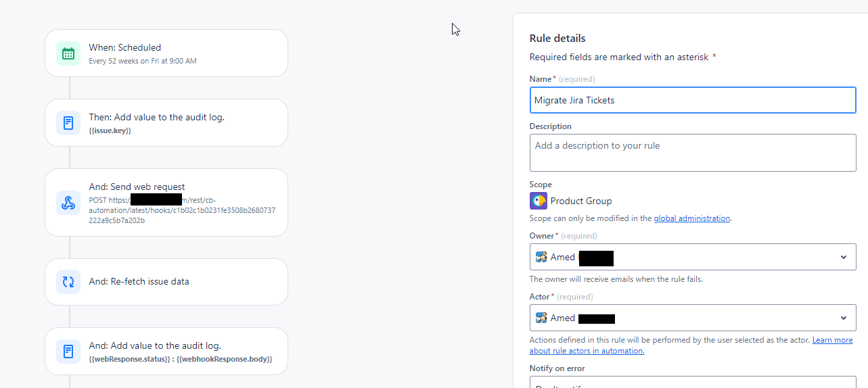Open the Send web request action card
868x388 pixels.
(x=166, y=203)
